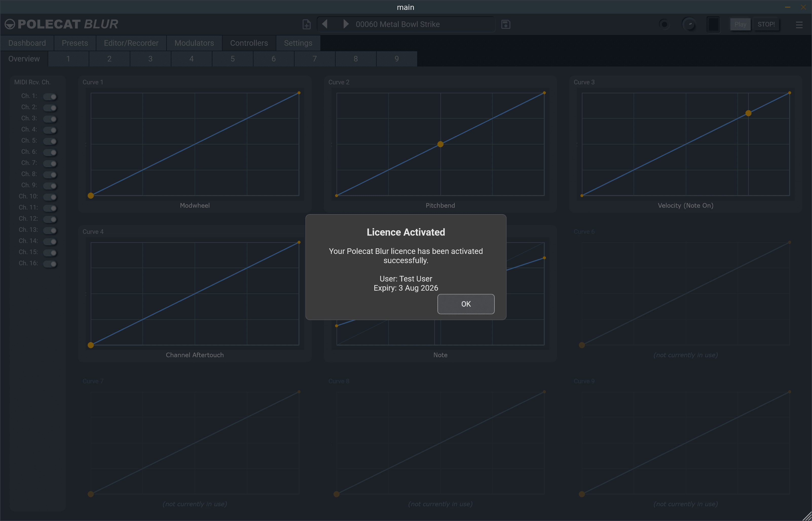Click the unused Curve 8 graph
This screenshot has width=812, height=521.
tap(440, 443)
